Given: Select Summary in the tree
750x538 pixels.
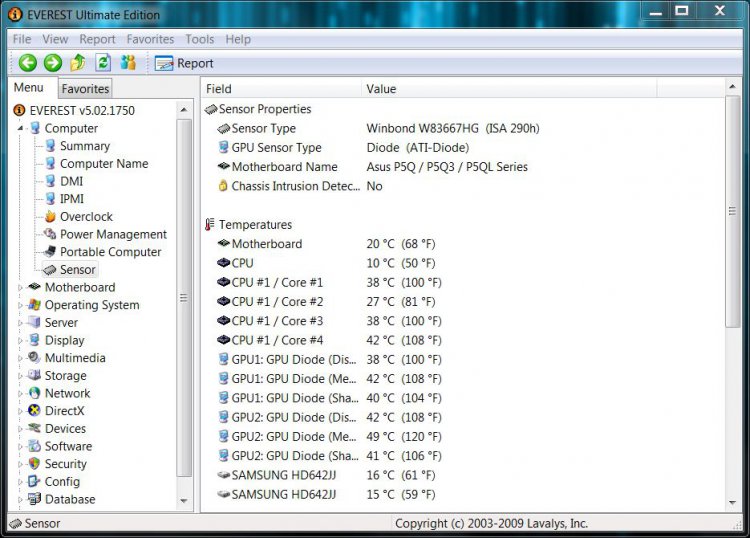Looking at the screenshot, I should tap(85, 146).
